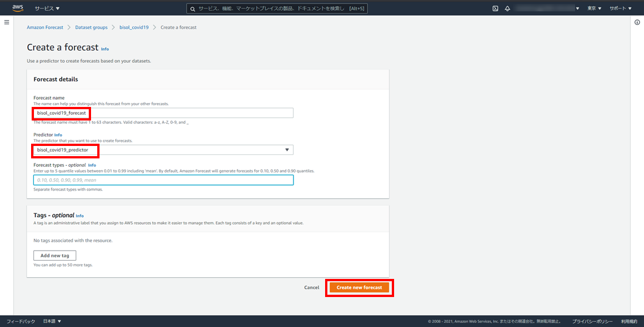Click into the AWS services search bar

pos(277,8)
